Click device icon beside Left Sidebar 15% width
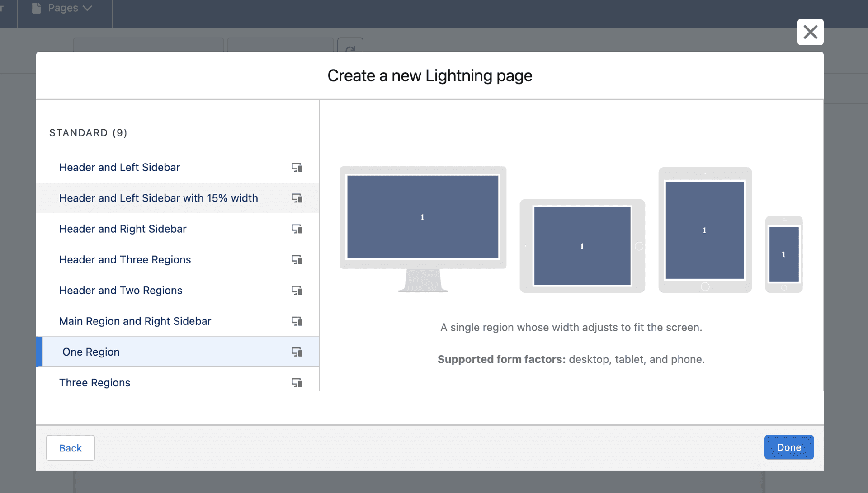Screen dimensions: 868x493 (297, 198)
